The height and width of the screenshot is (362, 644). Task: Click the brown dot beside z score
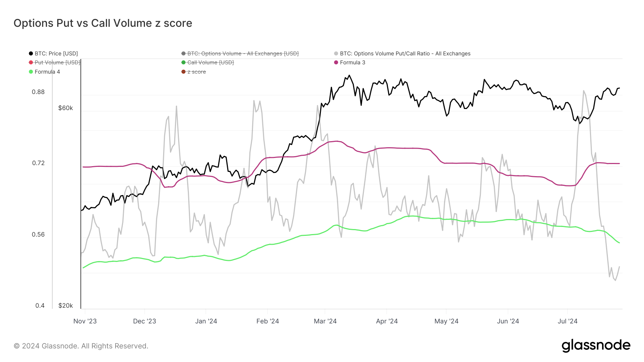(x=184, y=72)
